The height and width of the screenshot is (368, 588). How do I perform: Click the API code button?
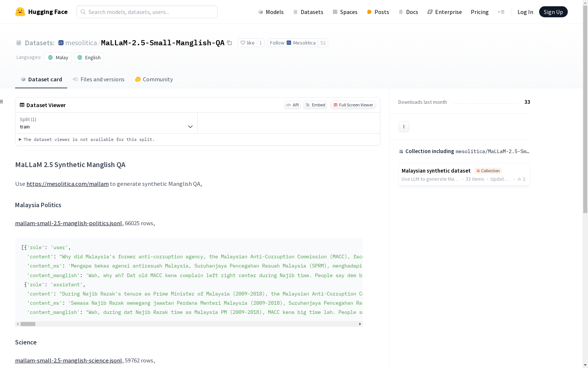pos(293,105)
